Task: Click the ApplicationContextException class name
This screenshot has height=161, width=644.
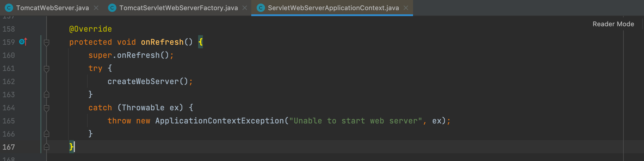Action: click(x=220, y=121)
